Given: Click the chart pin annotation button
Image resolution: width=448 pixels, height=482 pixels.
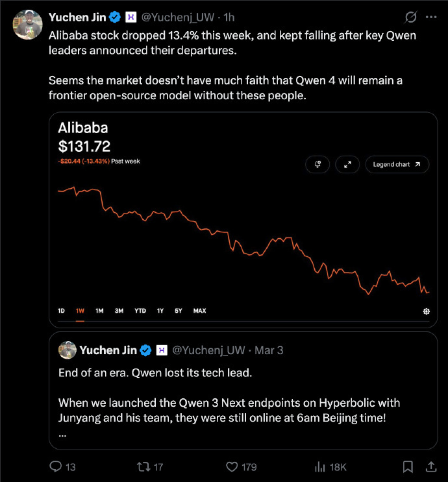Looking at the screenshot, I should tap(317, 165).
